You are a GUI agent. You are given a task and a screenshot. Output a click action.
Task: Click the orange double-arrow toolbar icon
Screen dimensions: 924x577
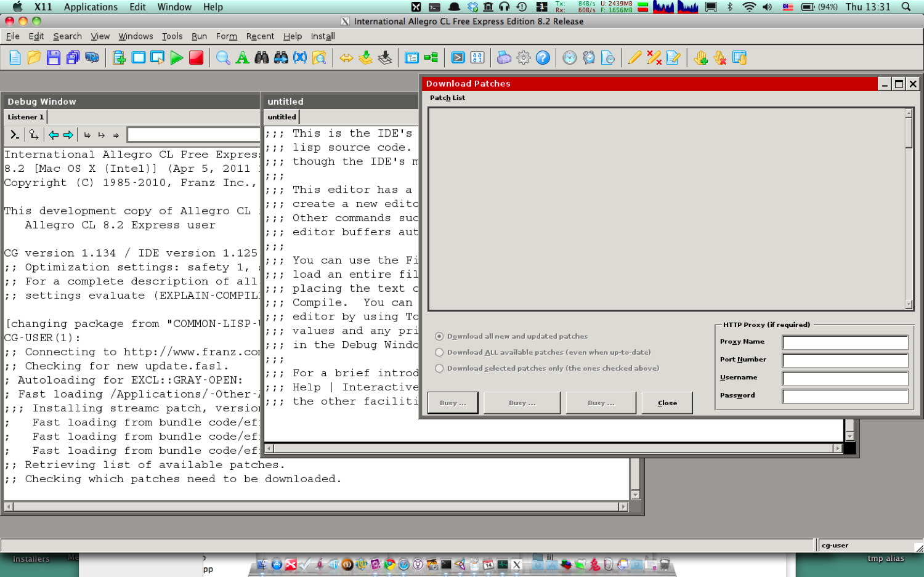tap(347, 58)
